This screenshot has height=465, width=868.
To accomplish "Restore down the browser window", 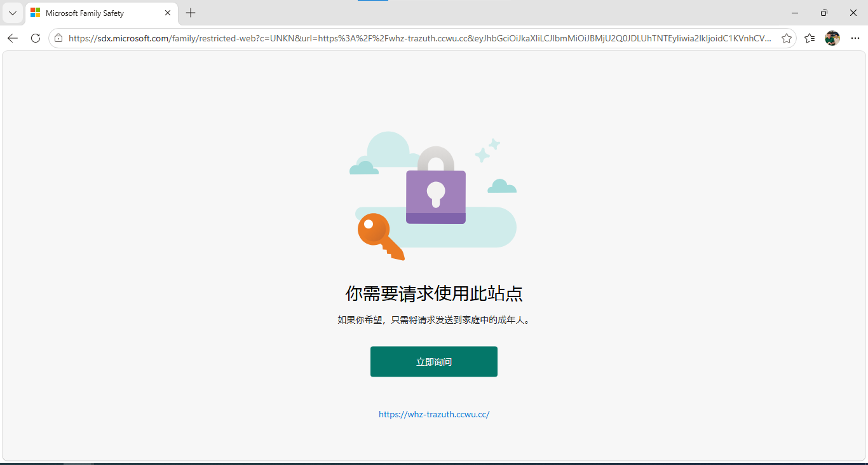I will click(824, 13).
